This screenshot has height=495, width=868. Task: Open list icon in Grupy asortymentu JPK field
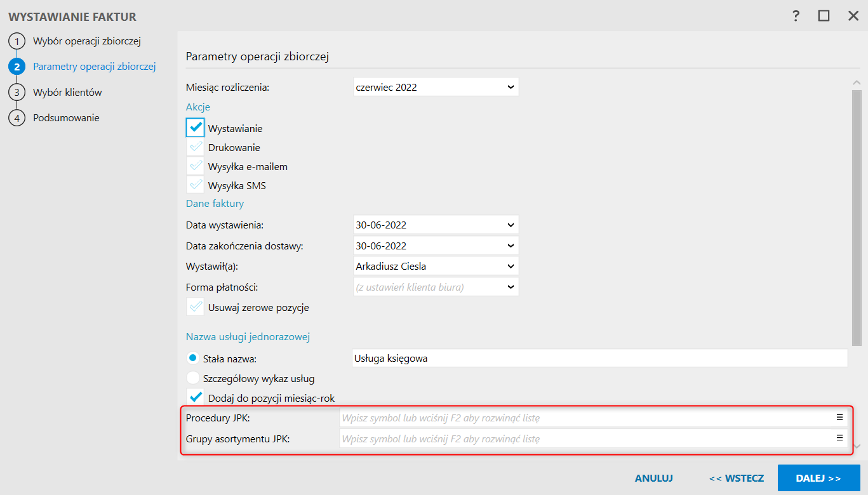pyautogui.click(x=839, y=438)
